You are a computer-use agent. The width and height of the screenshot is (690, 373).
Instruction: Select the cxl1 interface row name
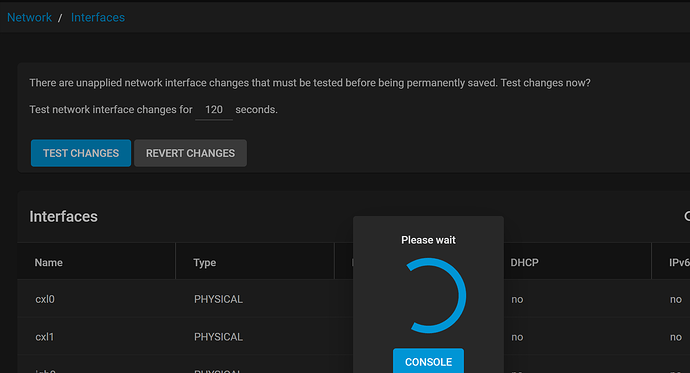click(44, 337)
